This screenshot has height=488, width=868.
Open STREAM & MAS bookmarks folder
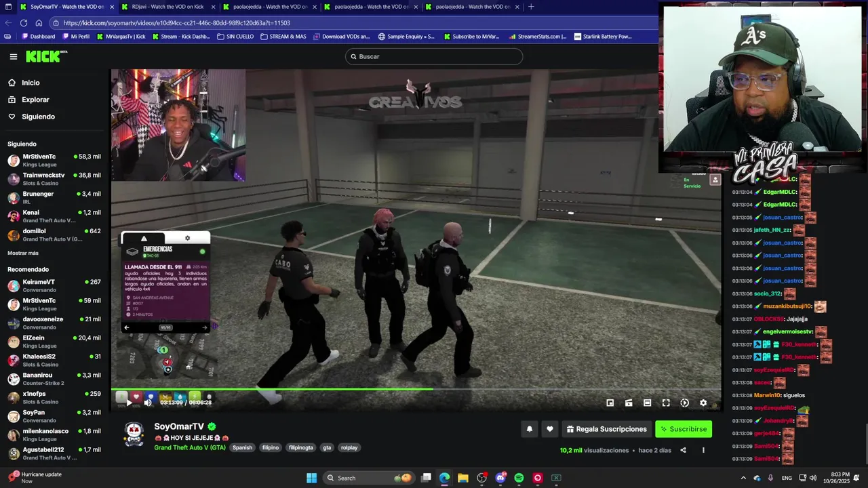(283, 37)
